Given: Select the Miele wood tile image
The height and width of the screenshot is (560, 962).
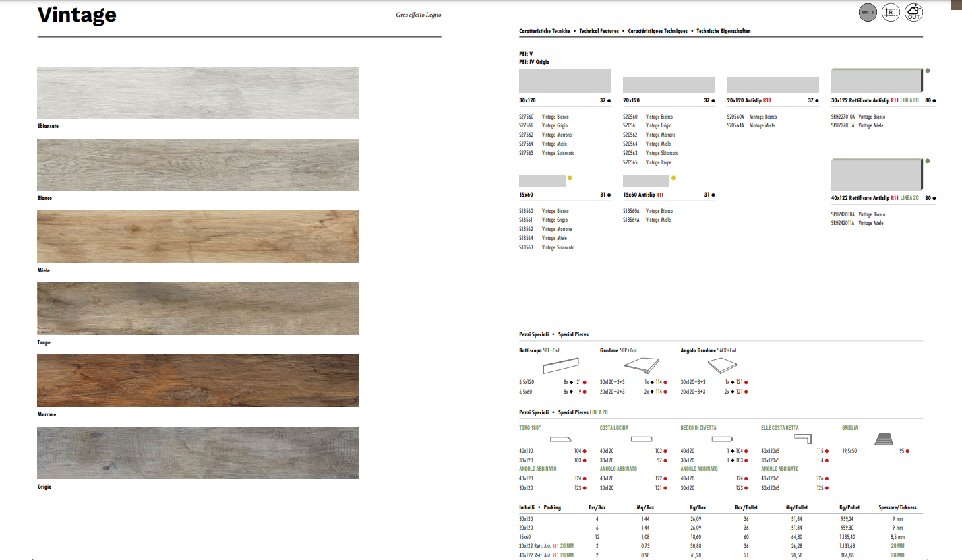Looking at the screenshot, I should 198,237.
